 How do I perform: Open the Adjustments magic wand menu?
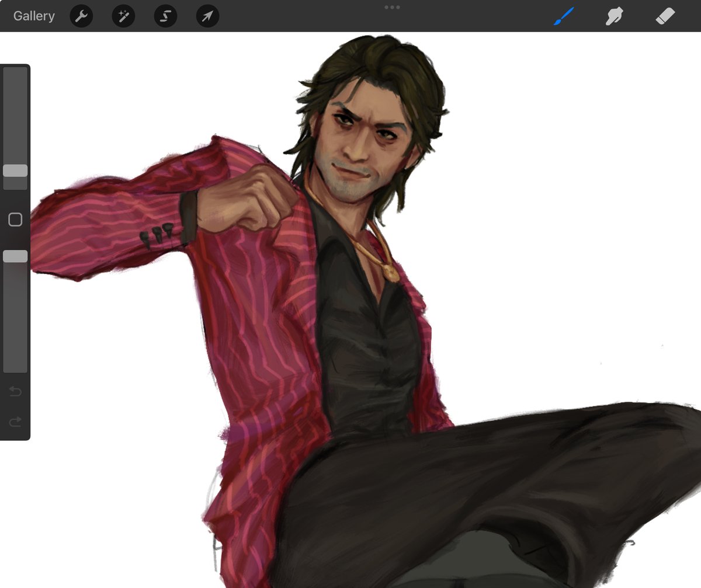(x=123, y=16)
